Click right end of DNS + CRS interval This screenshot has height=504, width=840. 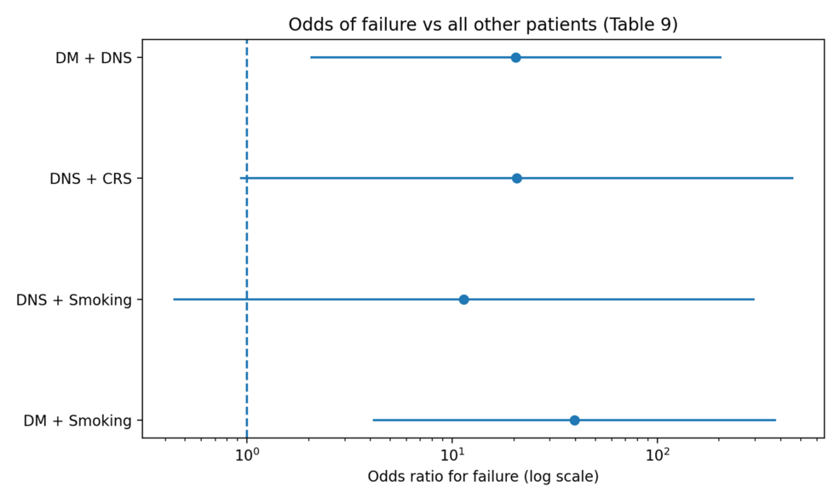click(792, 179)
